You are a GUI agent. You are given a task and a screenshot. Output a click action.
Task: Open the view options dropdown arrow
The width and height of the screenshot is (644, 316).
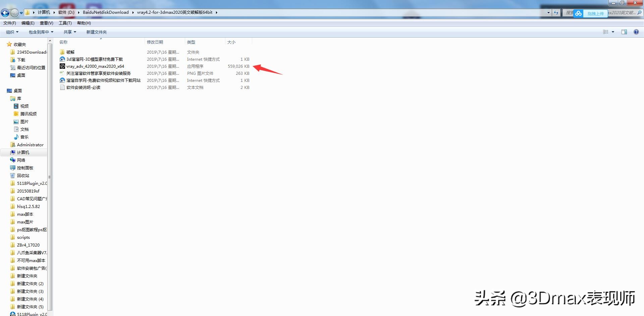613,32
